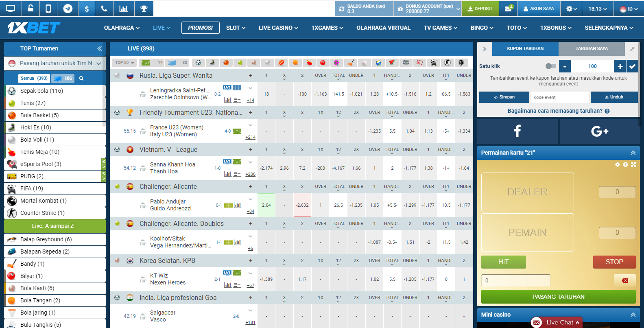Screen dimensions: 644x328
Task: Open the ID language selector
Action: (x=629, y=9)
